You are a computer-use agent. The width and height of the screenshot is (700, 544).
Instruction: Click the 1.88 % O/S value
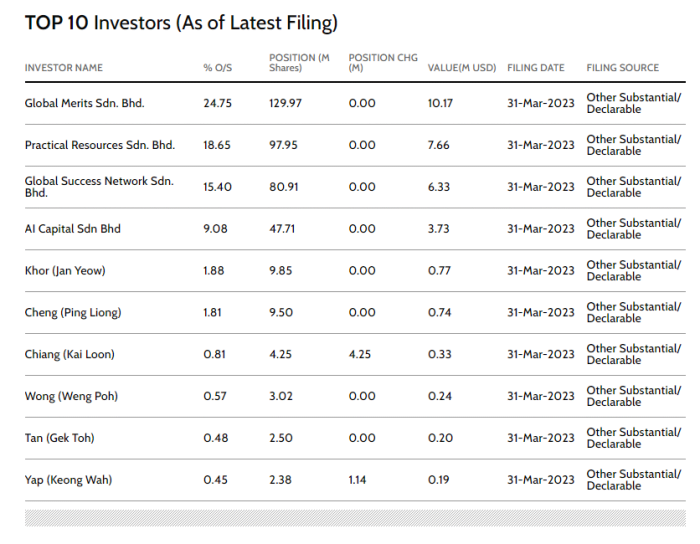(213, 271)
